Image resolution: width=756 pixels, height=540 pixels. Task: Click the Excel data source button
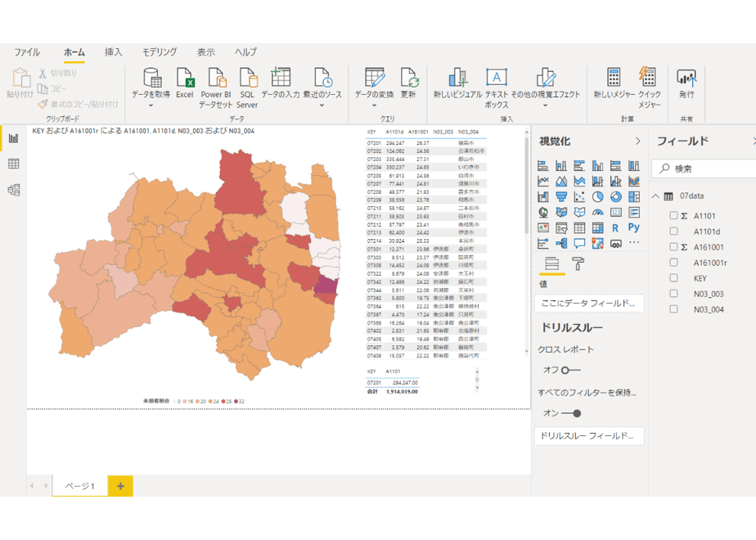click(185, 83)
